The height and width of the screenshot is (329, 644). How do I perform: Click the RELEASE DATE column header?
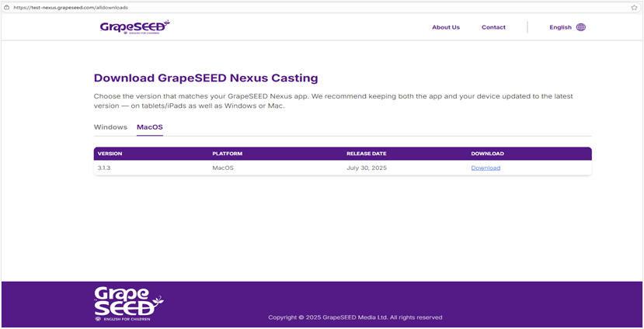coord(367,154)
